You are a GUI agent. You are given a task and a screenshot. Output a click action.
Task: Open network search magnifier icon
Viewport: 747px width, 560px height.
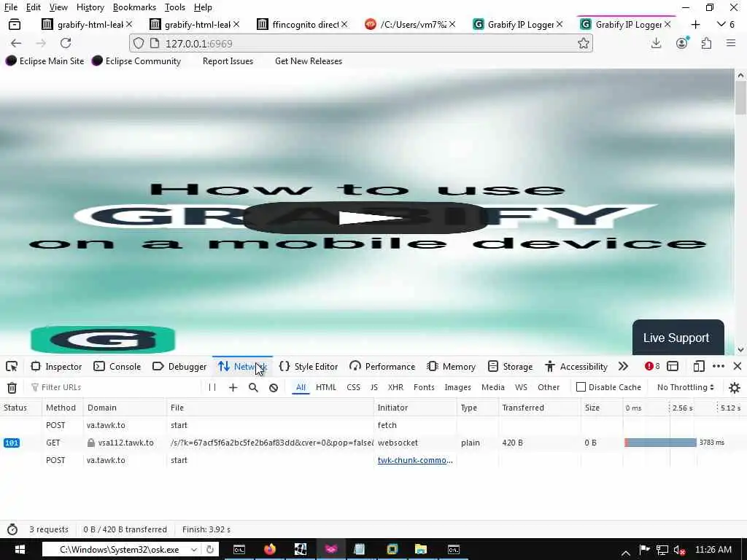pos(253,388)
